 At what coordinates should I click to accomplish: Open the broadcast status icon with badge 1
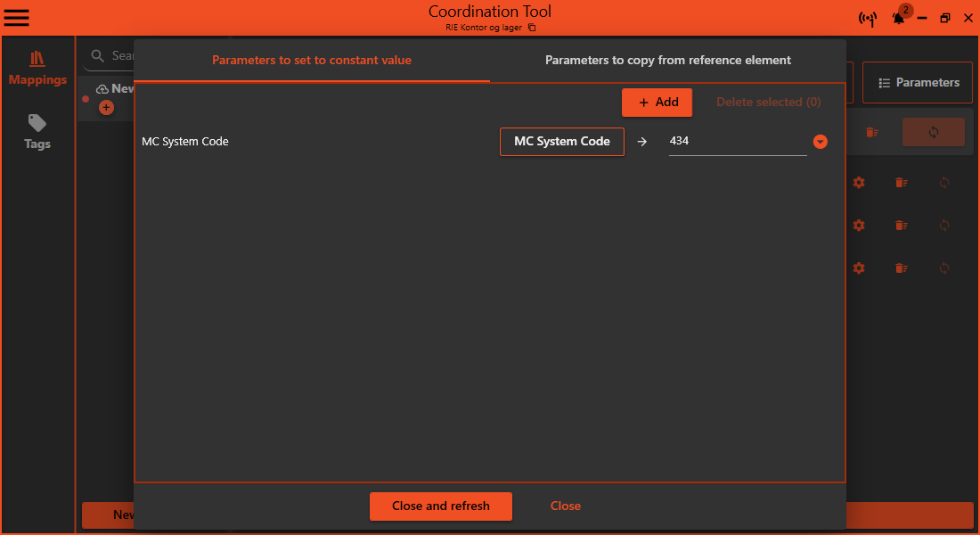point(868,18)
